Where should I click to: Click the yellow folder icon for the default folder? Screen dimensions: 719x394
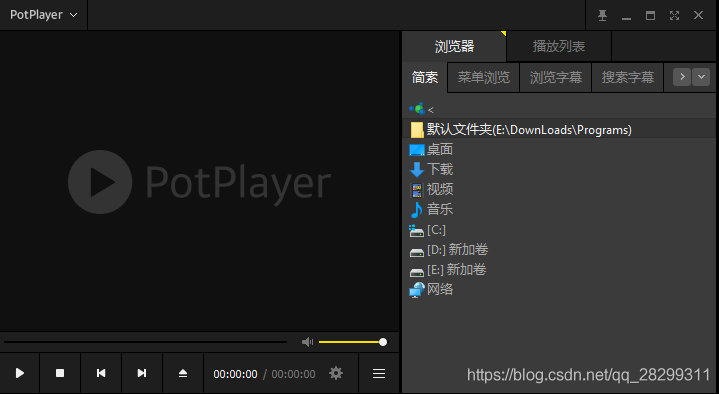point(417,130)
